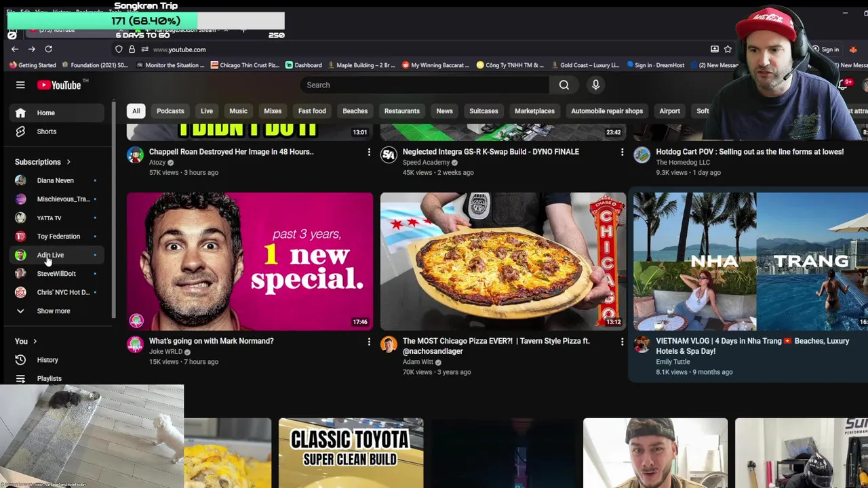Select the All filter chip
This screenshot has height=488, width=868.
(x=136, y=111)
